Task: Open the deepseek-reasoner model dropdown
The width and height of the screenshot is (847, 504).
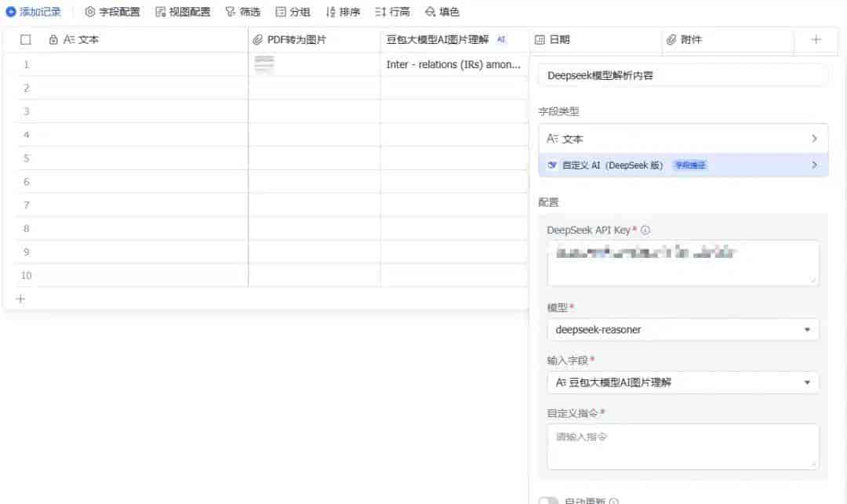Action: [x=683, y=330]
